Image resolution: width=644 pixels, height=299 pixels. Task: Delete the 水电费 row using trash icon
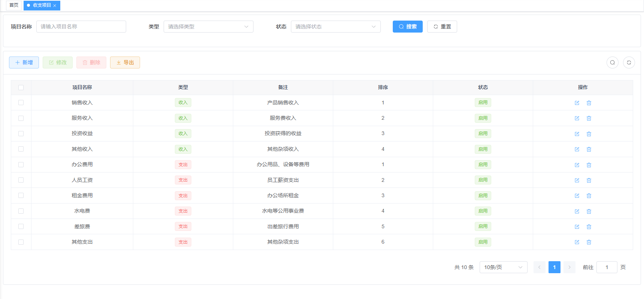click(589, 211)
